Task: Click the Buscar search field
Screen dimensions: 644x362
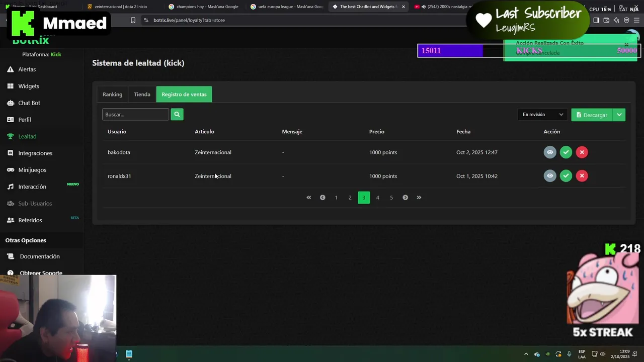Action: [x=135, y=114]
